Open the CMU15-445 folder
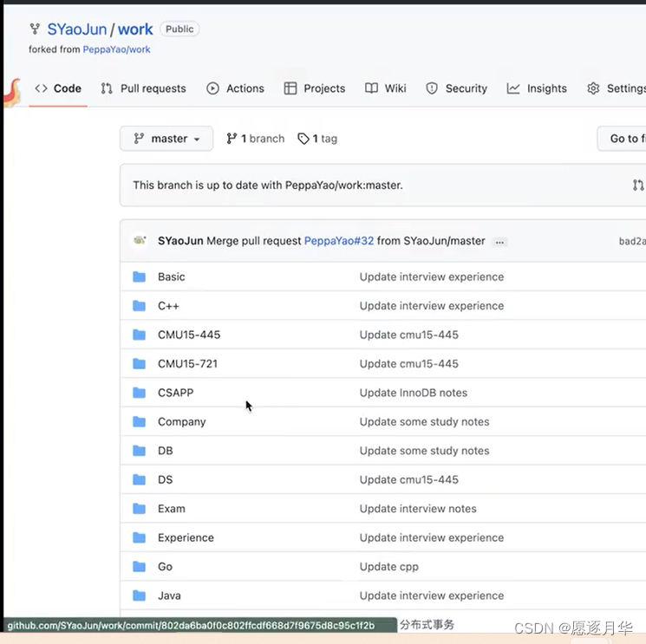The height and width of the screenshot is (644, 646). point(189,335)
